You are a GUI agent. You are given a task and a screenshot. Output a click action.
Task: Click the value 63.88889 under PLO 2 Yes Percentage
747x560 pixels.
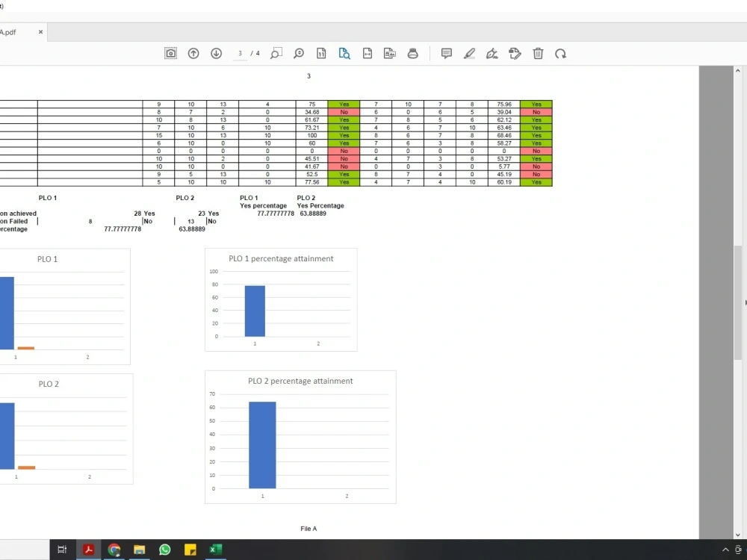[x=313, y=214]
